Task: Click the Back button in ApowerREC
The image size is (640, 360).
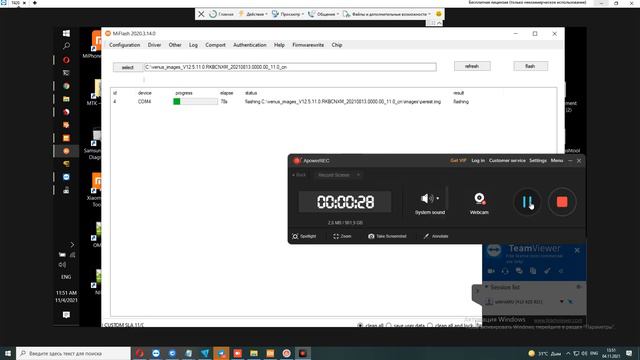Action: pyautogui.click(x=299, y=175)
